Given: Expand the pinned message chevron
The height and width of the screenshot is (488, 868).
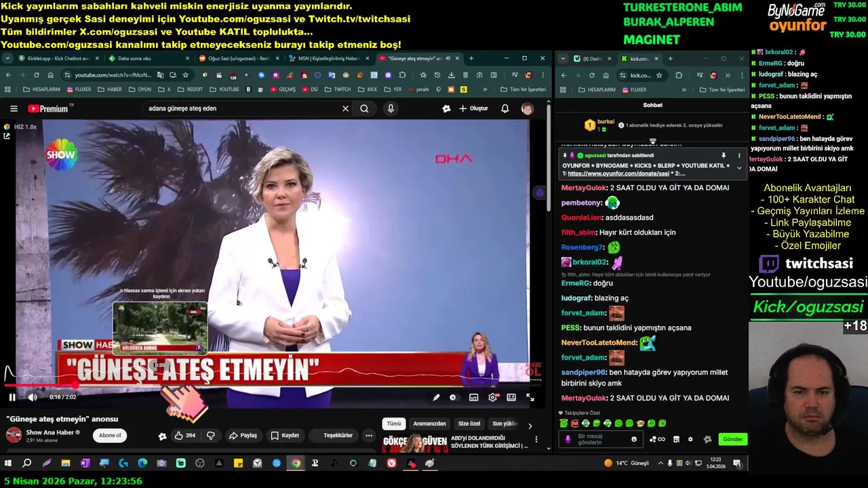Looking at the screenshot, I should (739, 167).
